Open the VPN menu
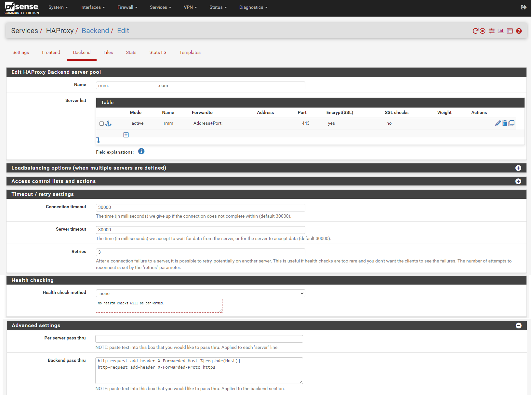Image resolution: width=532 pixels, height=395 pixels. [190, 7]
